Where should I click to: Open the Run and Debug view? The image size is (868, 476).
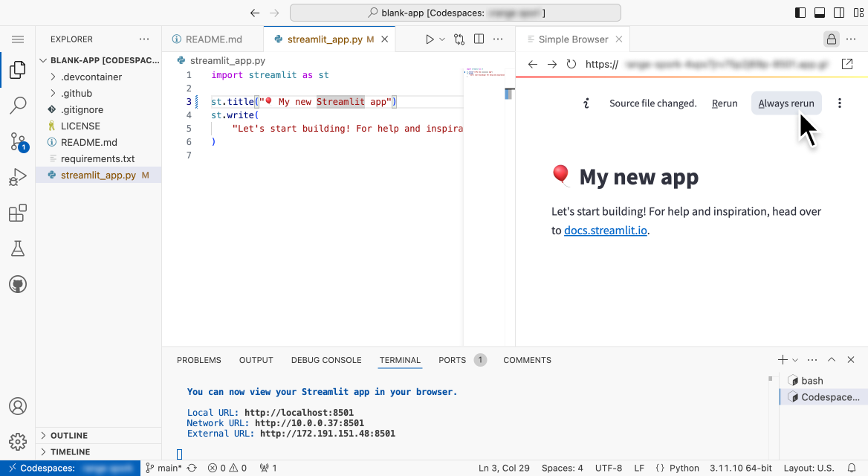click(18, 176)
